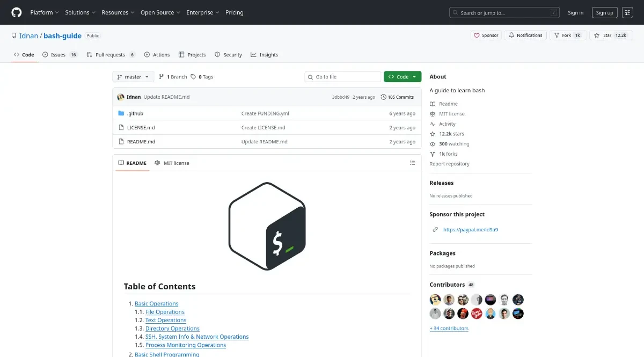Click the Notifications bell button
This screenshot has height=357, width=644.
pyautogui.click(x=525, y=35)
